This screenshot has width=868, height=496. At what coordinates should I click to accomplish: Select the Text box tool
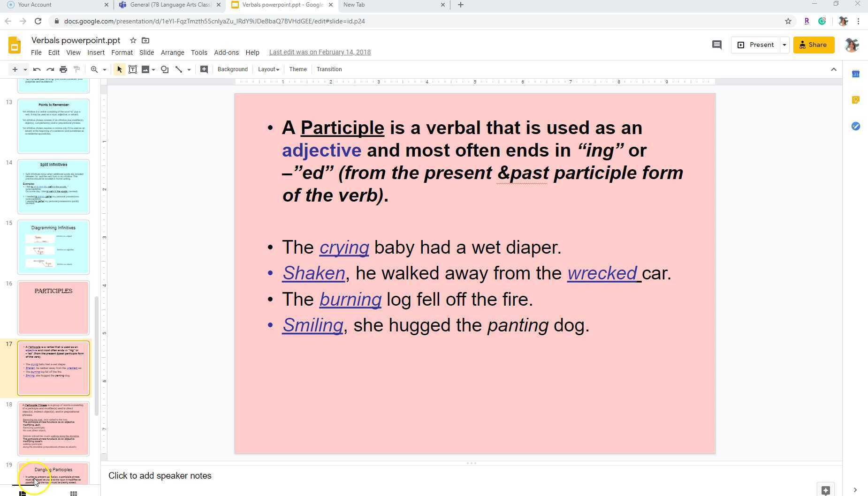point(133,69)
